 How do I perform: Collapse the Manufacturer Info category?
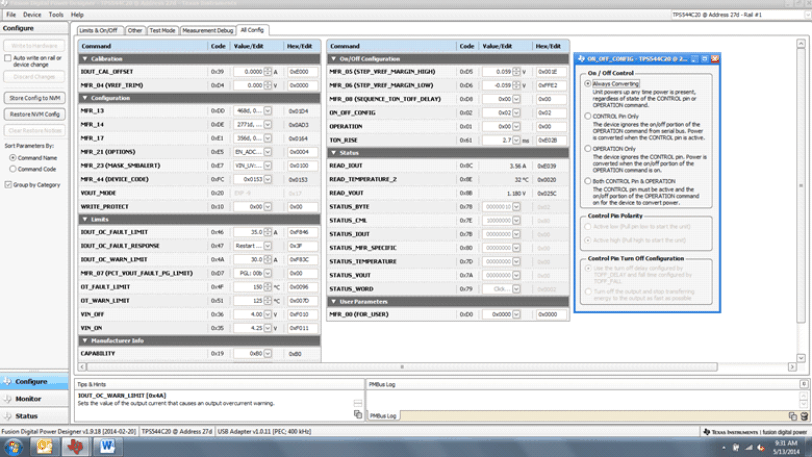(x=85, y=340)
